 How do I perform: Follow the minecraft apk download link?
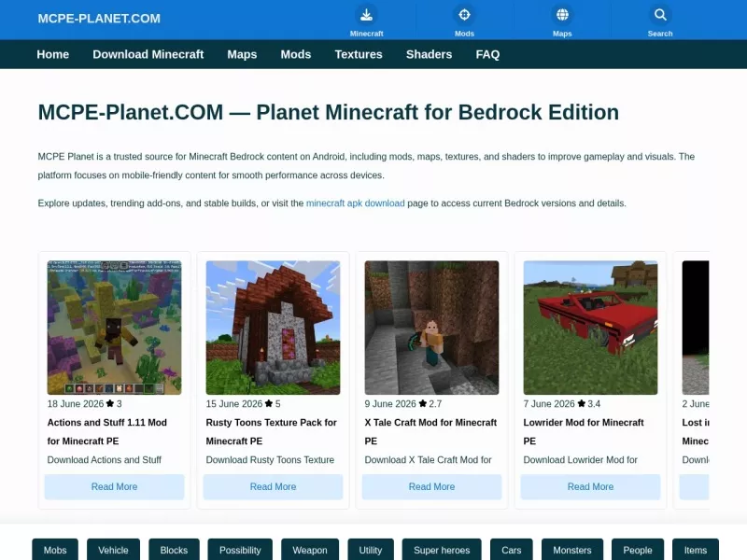click(x=356, y=203)
